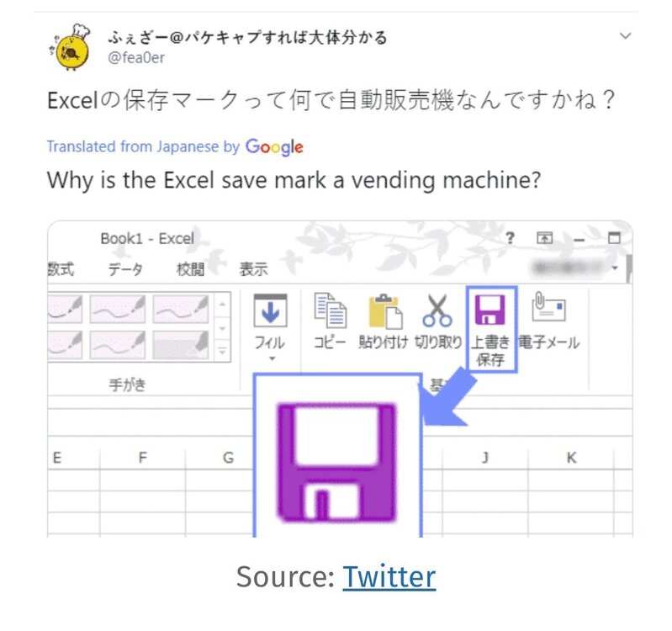Switch to the 表示 ribbon tab

tap(253, 269)
